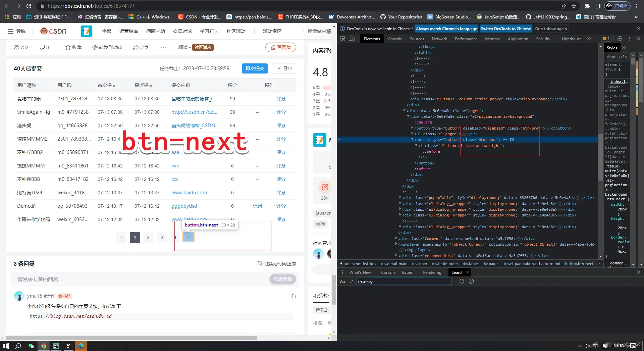Toggle the .cls element classes pane
The height and width of the screenshot is (351, 644).
pos(623,57)
